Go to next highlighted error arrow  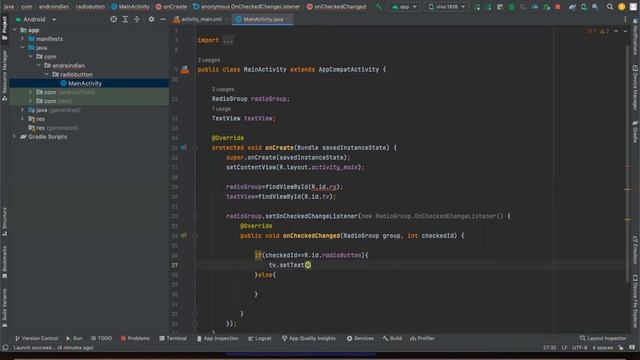click(x=625, y=31)
